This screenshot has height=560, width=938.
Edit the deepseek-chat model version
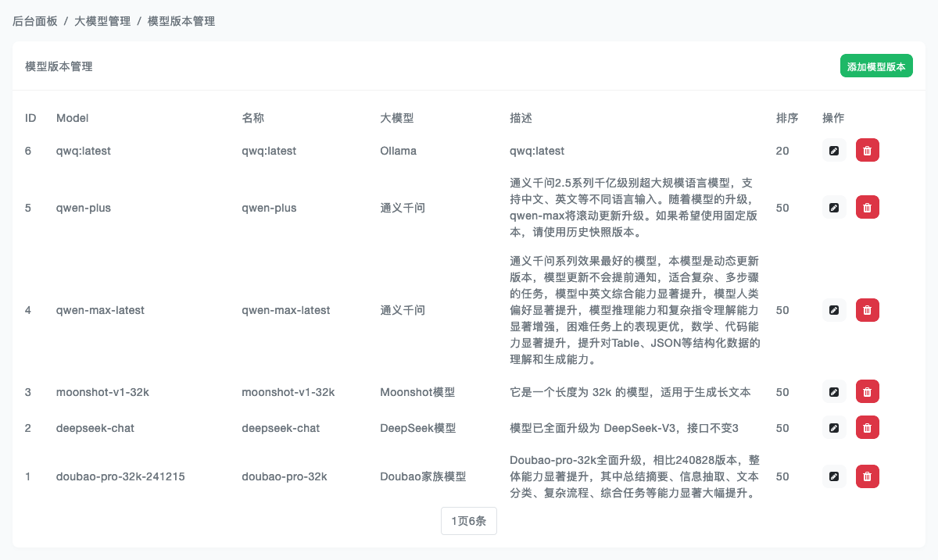pos(834,427)
